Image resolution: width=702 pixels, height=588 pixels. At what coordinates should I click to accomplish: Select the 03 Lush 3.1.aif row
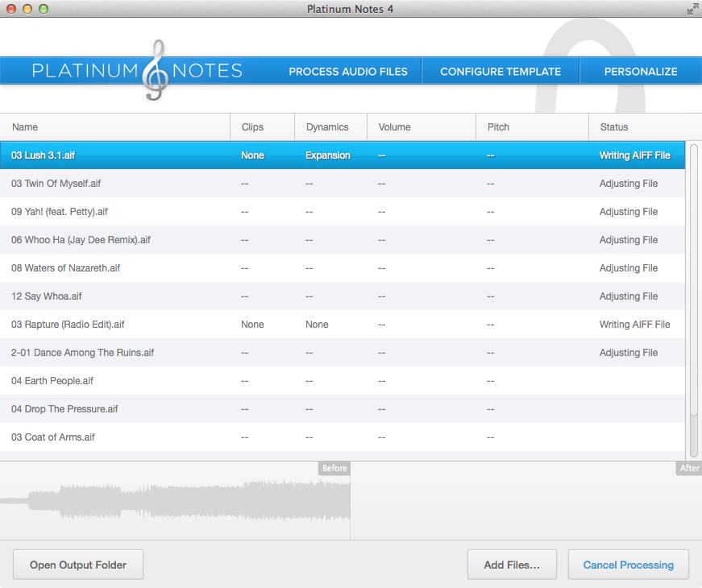tap(343, 155)
